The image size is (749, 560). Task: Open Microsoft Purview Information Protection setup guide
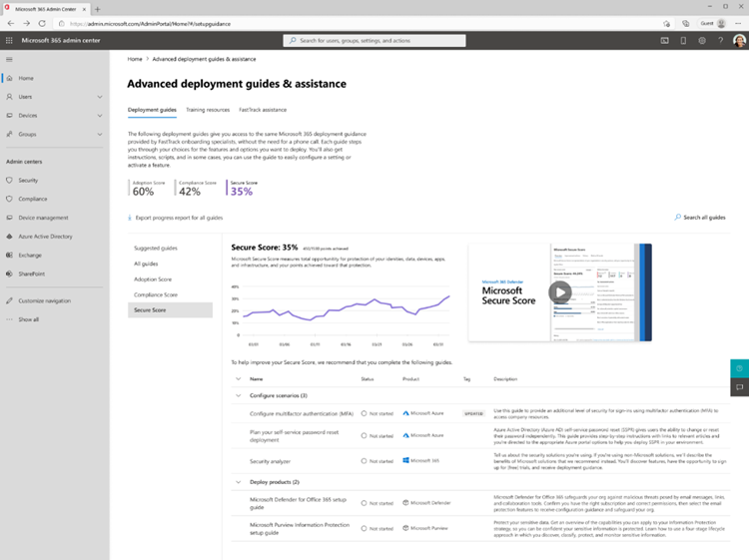pos(300,529)
